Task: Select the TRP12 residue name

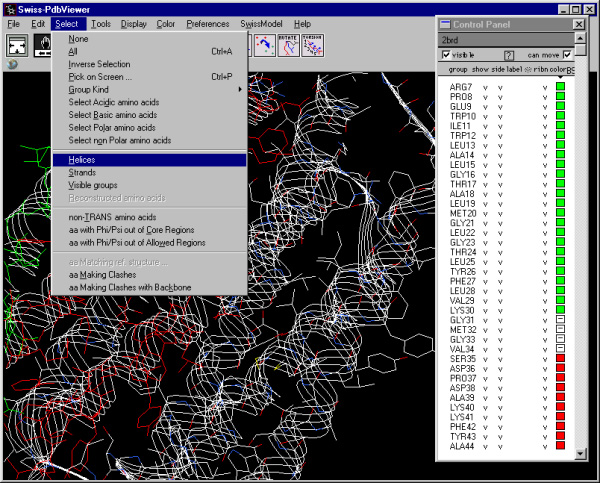Action: pos(462,135)
